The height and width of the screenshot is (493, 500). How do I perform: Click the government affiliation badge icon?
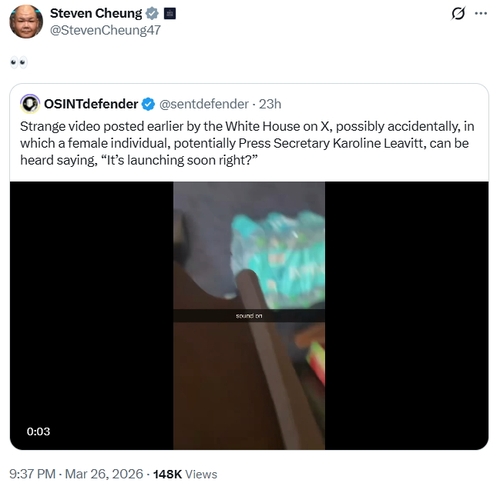pyautogui.click(x=170, y=14)
